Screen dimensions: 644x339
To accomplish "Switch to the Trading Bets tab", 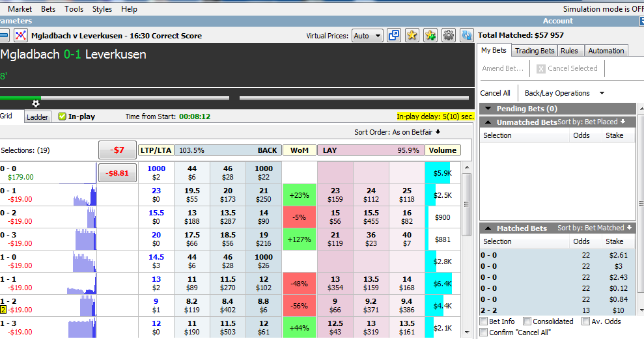I will click(x=535, y=51).
